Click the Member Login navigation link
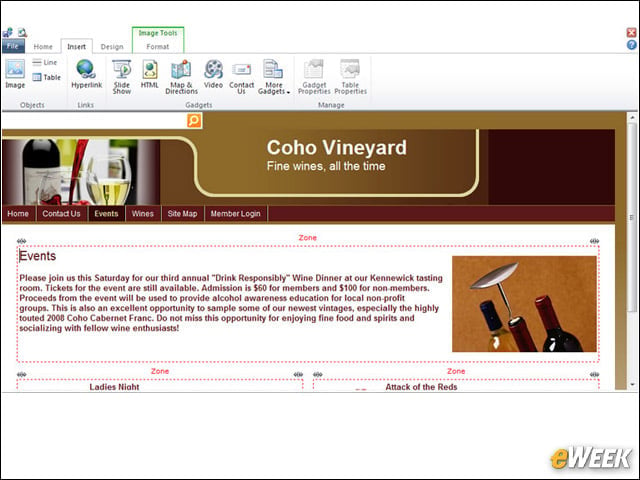 [236, 213]
